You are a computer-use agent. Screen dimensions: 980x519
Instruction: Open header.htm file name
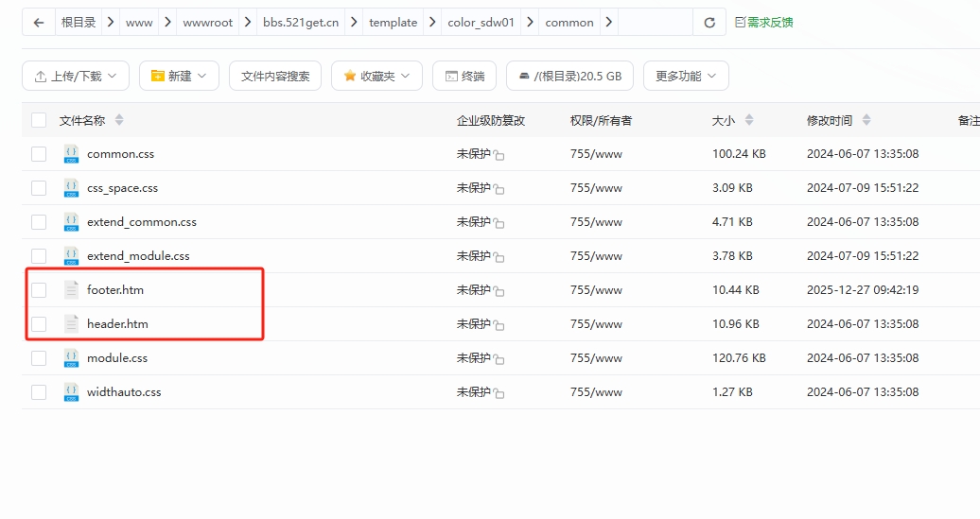pyautogui.click(x=117, y=324)
